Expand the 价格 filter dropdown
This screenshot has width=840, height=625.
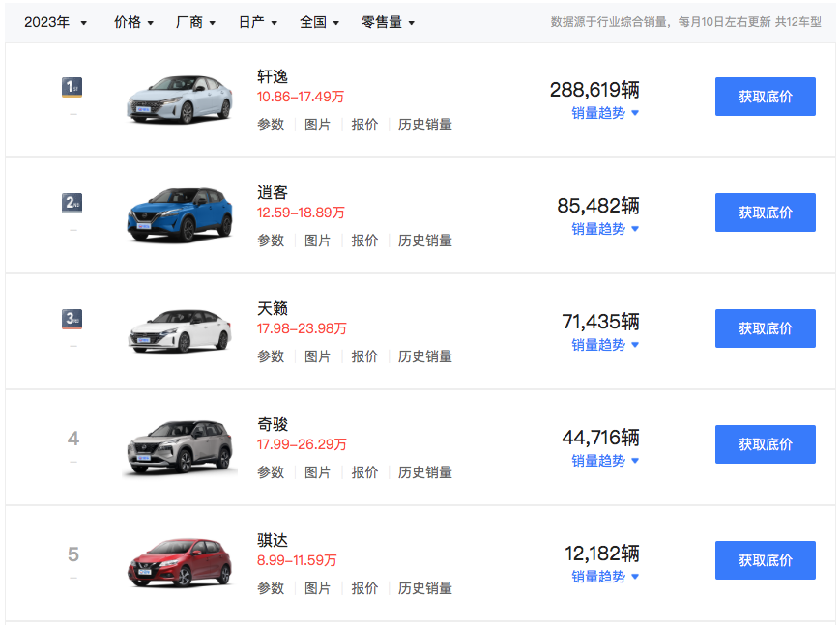point(133,22)
